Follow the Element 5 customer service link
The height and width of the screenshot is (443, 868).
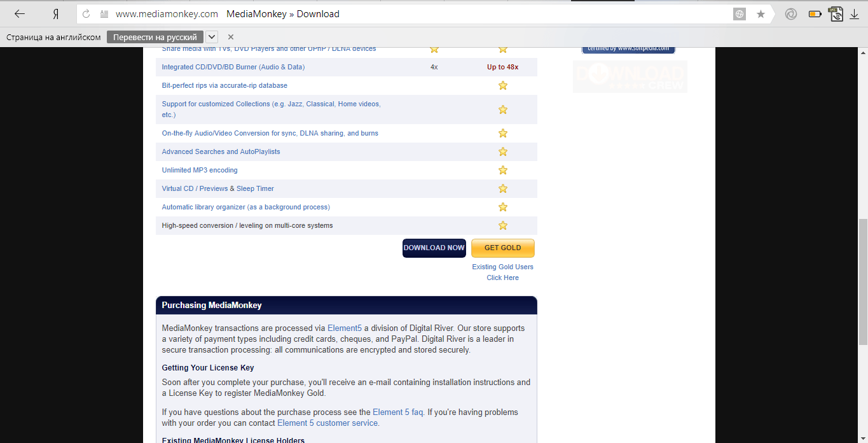click(x=328, y=423)
